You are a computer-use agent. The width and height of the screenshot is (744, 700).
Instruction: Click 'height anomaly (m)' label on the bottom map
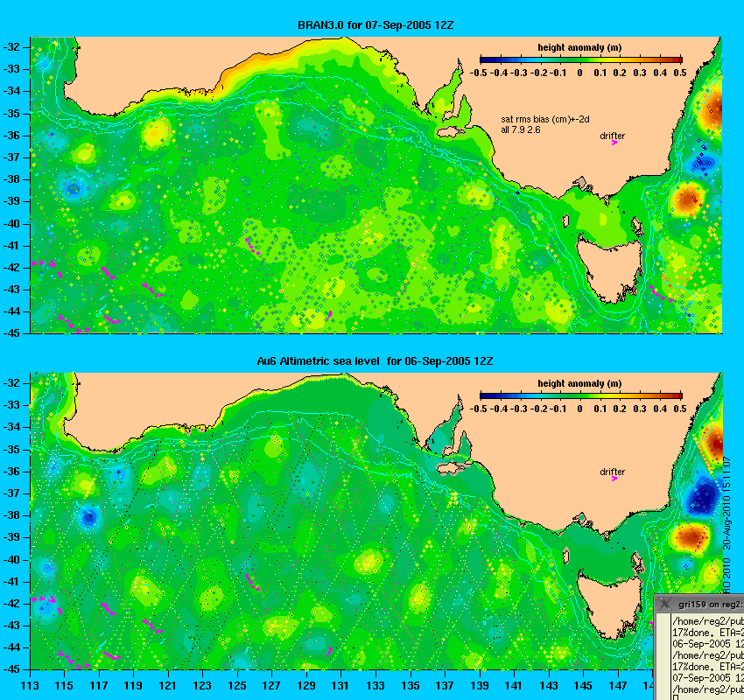pos(579,383)
